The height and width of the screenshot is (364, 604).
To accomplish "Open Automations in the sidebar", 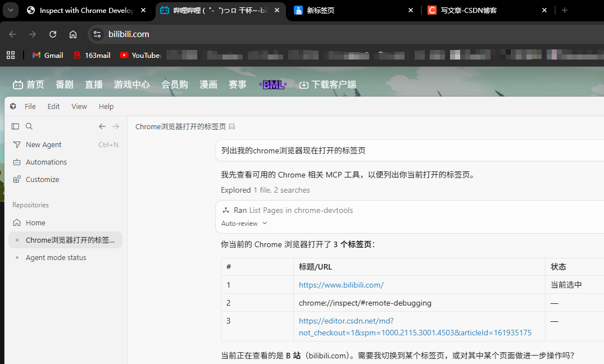I will point(66,162).
